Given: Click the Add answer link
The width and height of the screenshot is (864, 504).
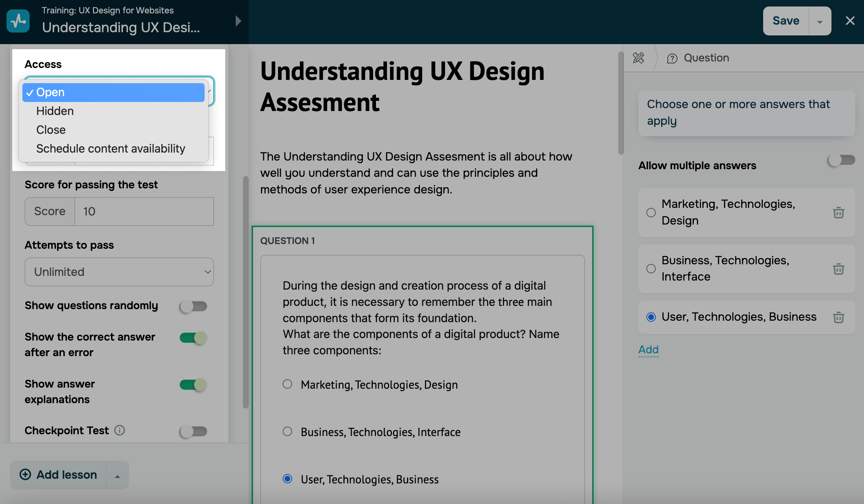Looking at the screenshot, I should point(648,349).
